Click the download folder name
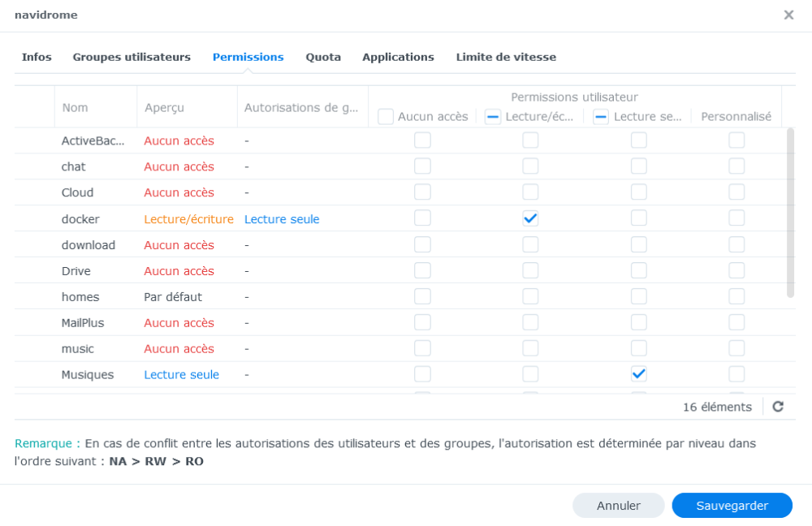 (89, 245)
